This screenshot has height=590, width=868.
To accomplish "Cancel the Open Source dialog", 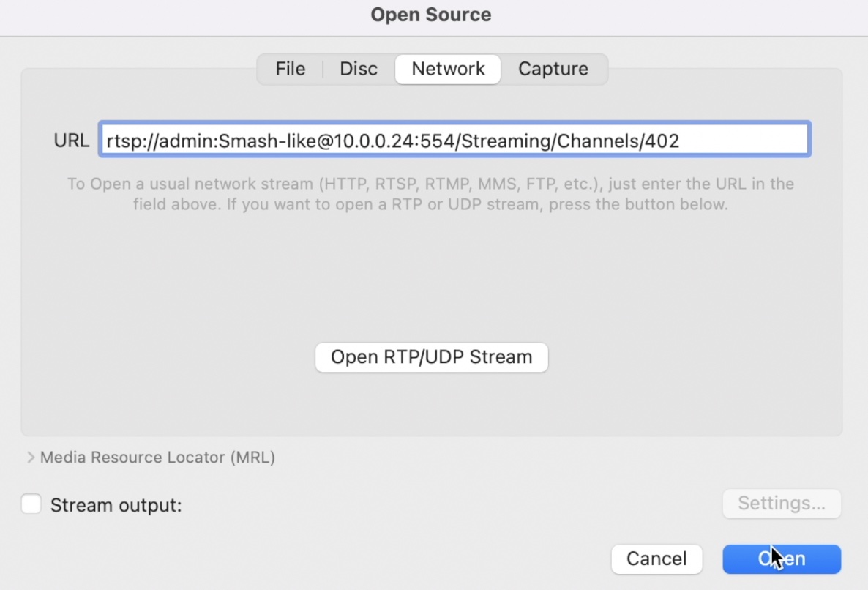I will click(656, 559).
